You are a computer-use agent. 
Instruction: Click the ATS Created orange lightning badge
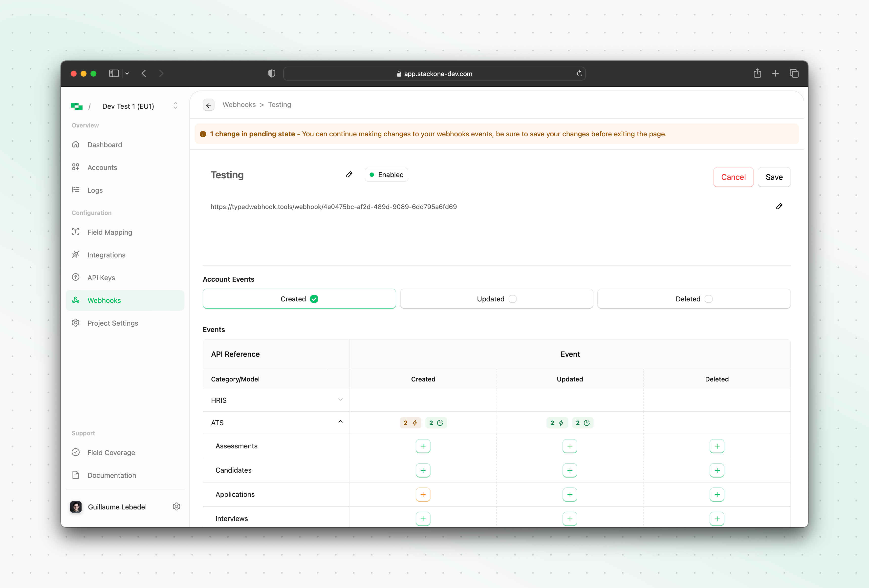point(410,423)
